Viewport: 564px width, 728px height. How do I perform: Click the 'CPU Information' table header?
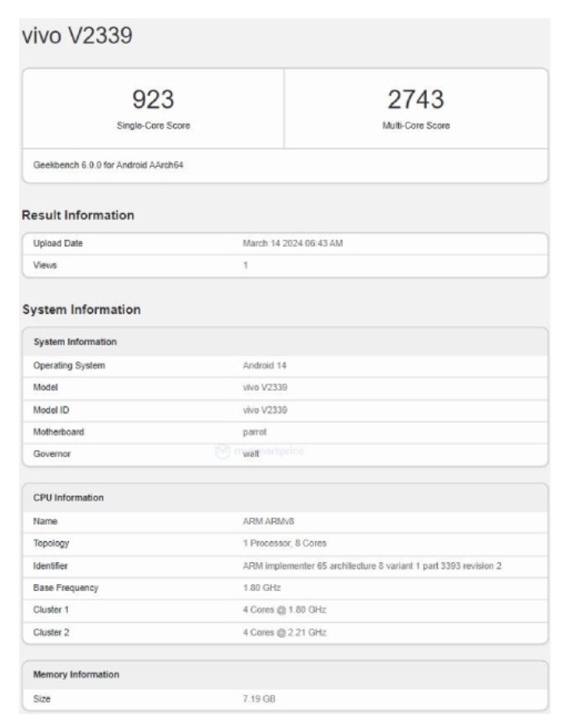click(x=68, y=498)
